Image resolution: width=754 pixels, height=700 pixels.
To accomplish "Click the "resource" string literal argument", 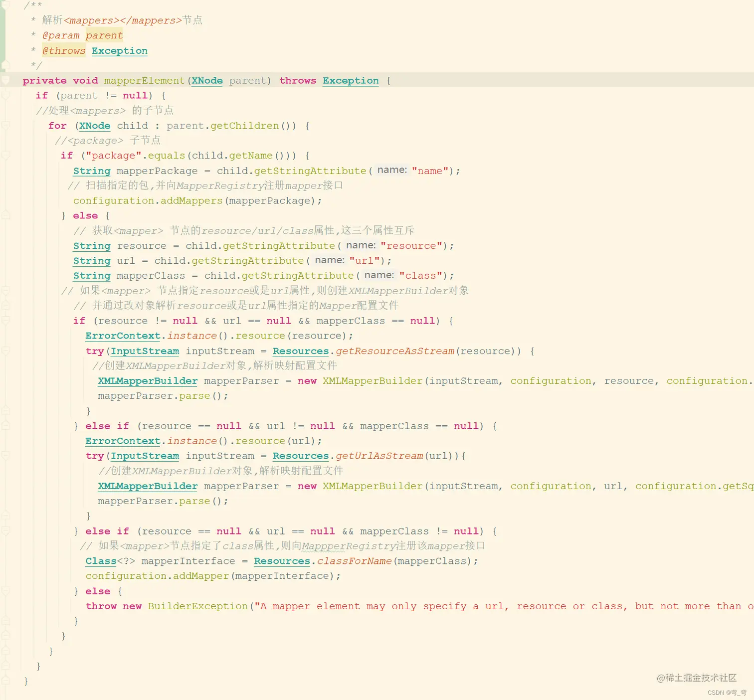I will click(411, 246).
